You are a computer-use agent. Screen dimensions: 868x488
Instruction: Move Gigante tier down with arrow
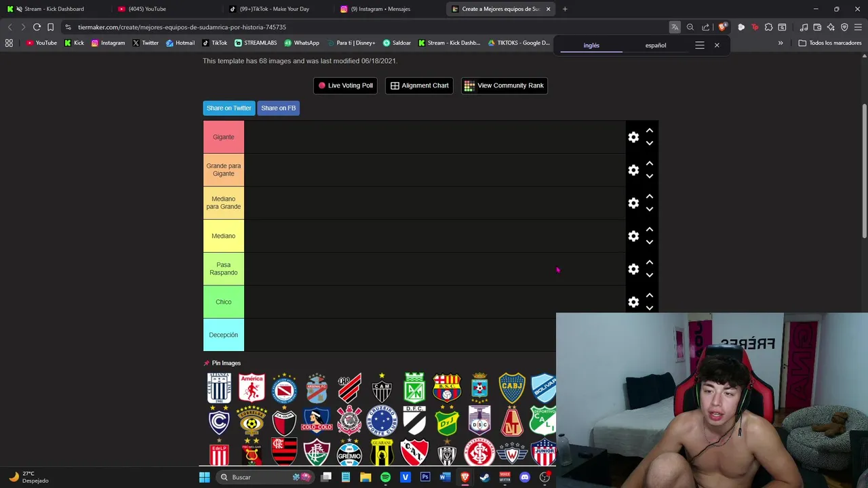tap(650, 144)
